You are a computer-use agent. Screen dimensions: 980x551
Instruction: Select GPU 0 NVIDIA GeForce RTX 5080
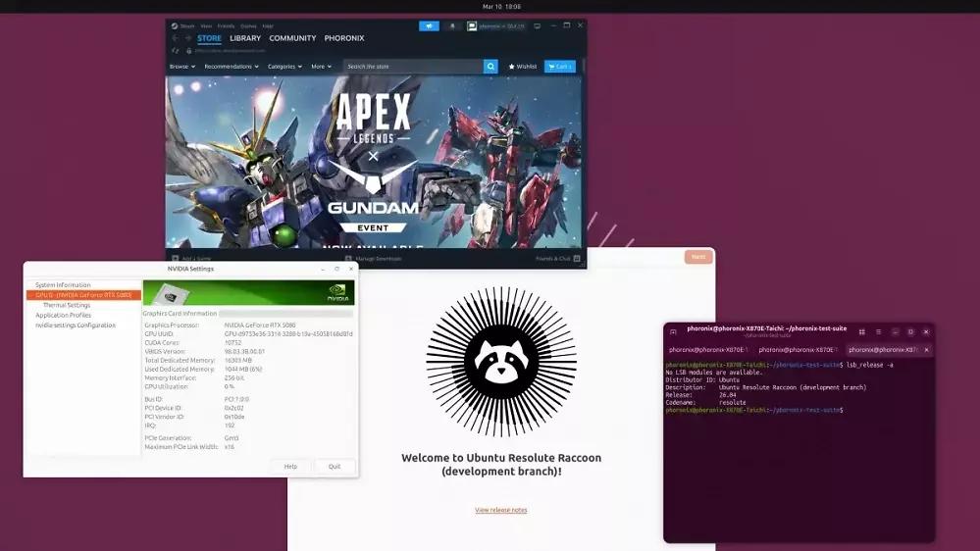(83, 295)
